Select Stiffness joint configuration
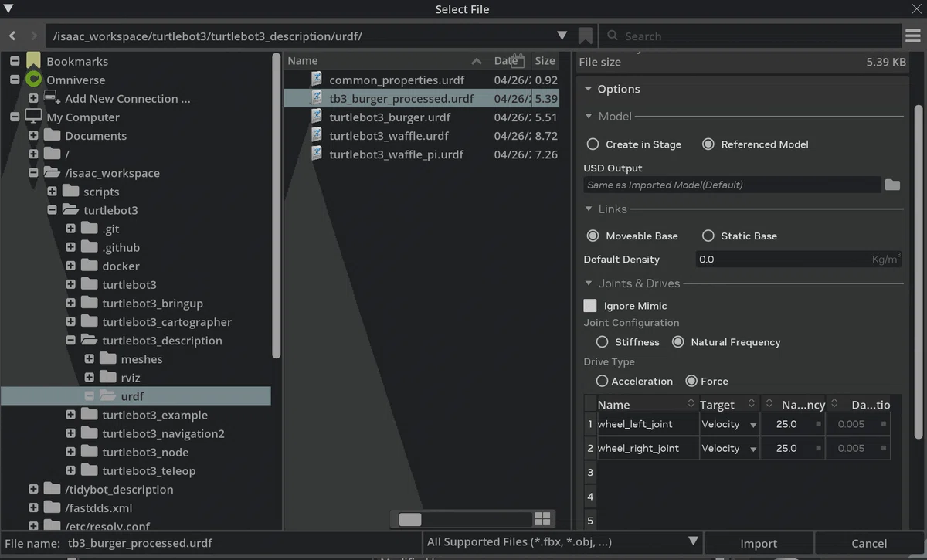This screenshot has width=927, height=560. (x=602, y=341)
